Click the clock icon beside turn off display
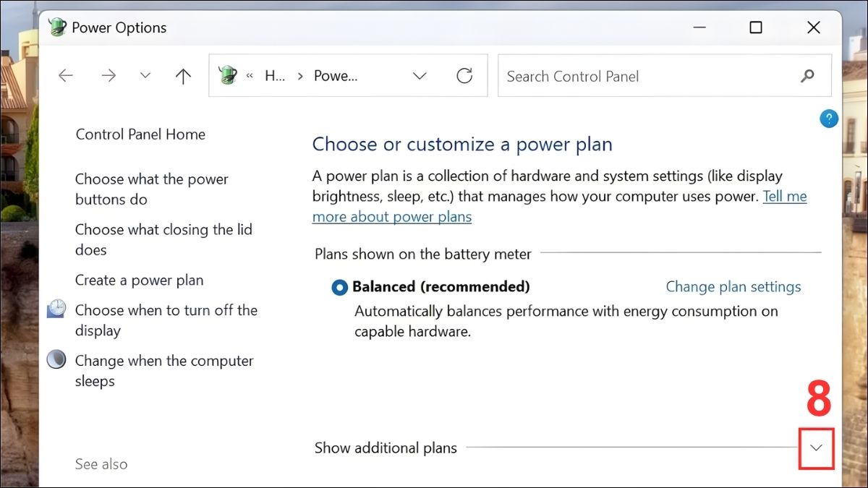868x488 pixels. point(56,309)
